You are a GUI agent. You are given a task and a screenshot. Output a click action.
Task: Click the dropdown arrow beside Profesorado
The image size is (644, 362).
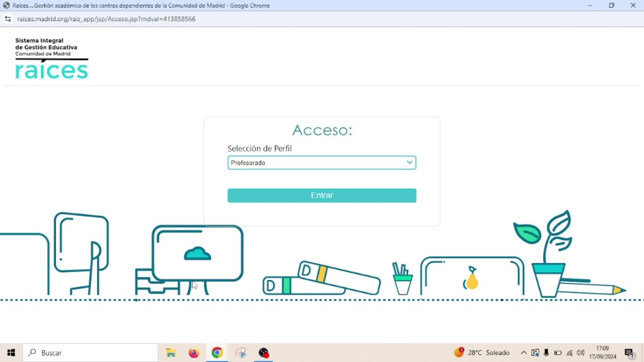409,163
